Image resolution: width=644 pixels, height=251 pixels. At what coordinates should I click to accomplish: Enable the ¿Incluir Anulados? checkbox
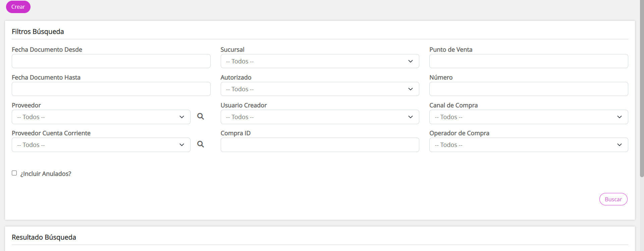[x=14, y=173]
